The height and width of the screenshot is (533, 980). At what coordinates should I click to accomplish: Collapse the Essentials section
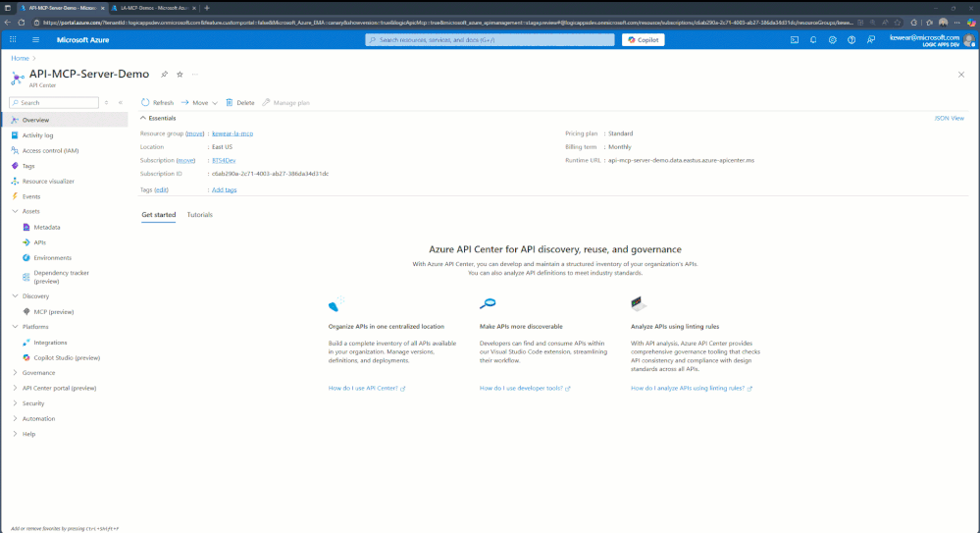pos(158,118)
